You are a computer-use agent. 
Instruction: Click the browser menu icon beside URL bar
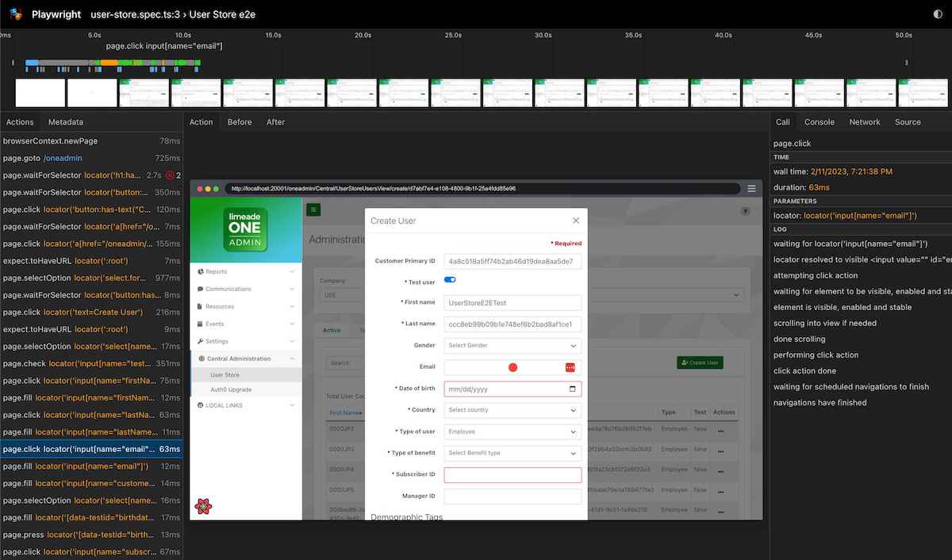pyautogui.click(x=751, y=189)
